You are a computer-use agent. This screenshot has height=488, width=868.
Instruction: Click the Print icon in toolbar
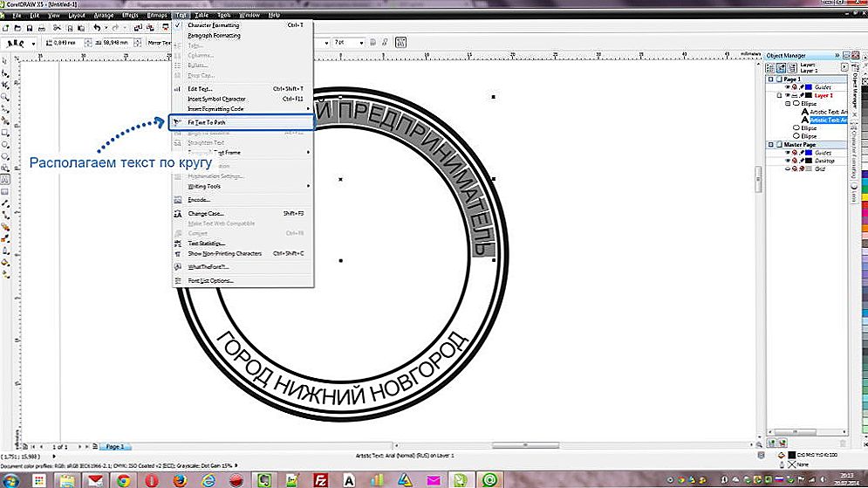point(42,28)
